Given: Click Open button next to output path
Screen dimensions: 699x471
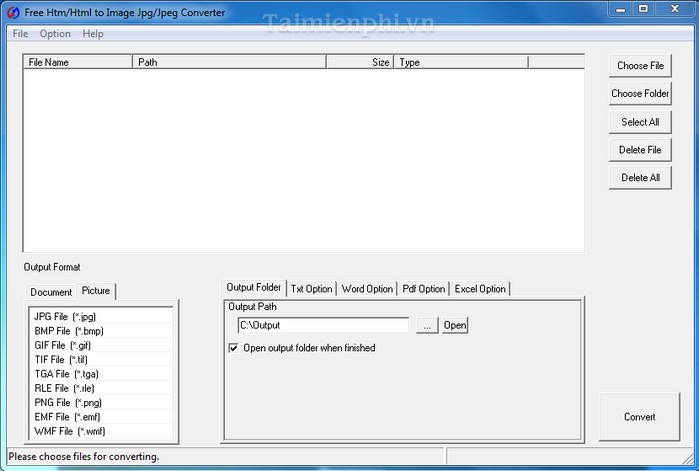Looking at the screenshot, I should 455,325.
